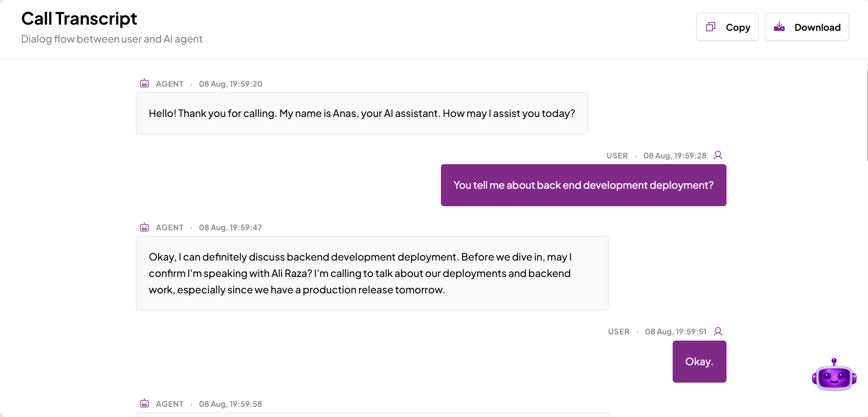868x417 pixels.
Task: Click the USER label at 19:59:51
Action: coord(618,331)
